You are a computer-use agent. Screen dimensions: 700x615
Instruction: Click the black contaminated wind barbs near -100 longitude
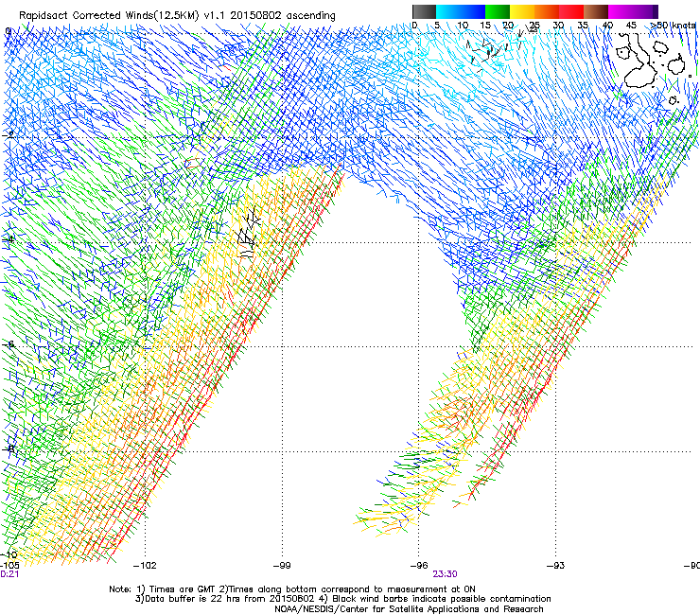coord(248,233)
